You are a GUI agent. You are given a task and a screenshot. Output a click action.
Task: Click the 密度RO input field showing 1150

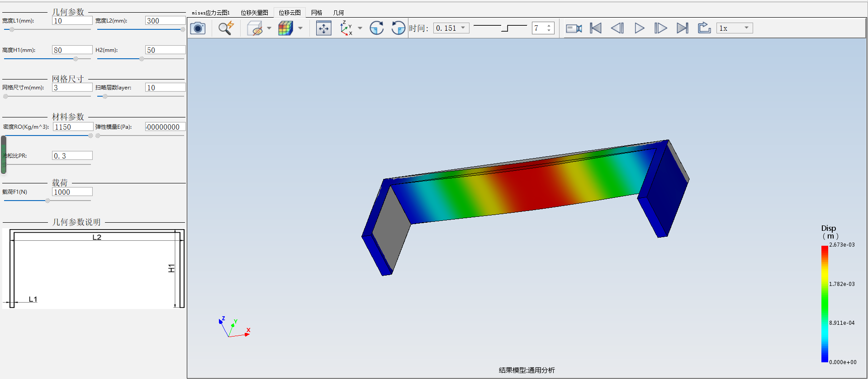(x=73, y=127)
